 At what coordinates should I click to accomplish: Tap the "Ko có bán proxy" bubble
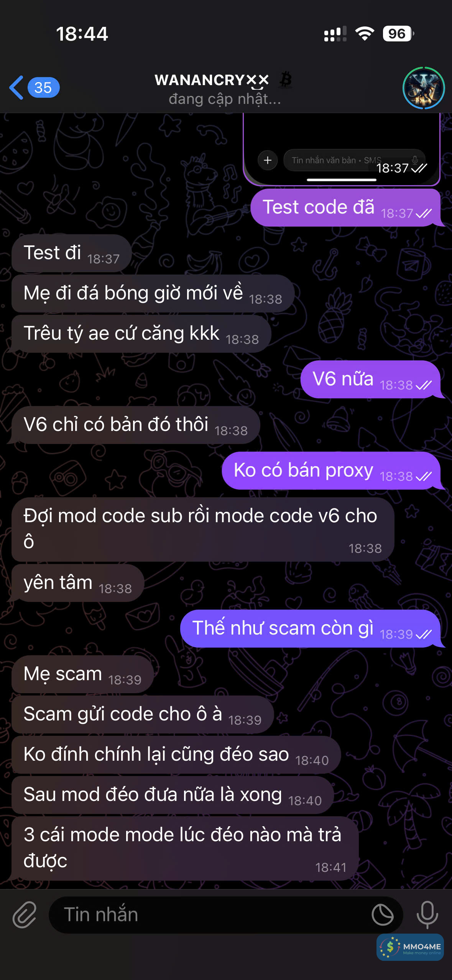331,470
